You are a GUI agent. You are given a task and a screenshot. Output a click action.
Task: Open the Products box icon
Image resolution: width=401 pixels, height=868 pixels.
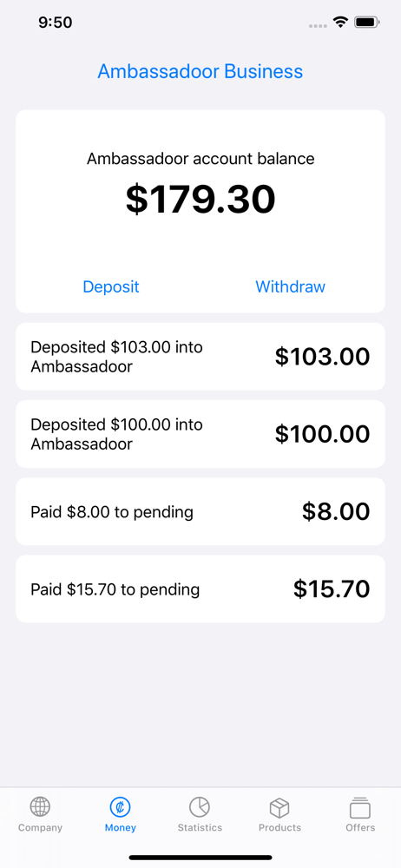click(279, 807)
